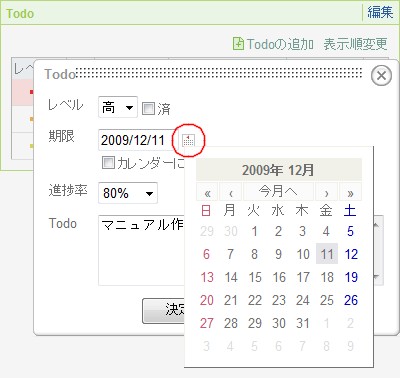Viewport: 400px width, 378px height.
Task: Open the レベル dropdown showing 高
Action: (x=118, y=107)
